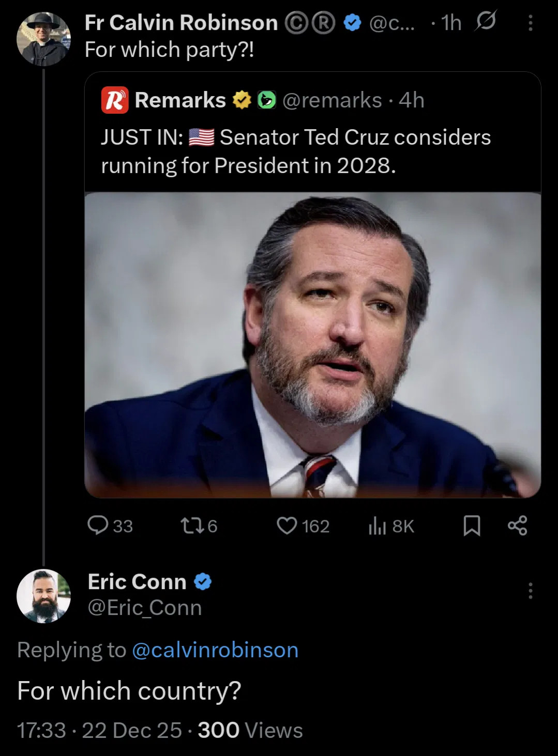Repost Calvin Robinson's post
This screenshot has width=558, height=756.
[x=189, y=526]
